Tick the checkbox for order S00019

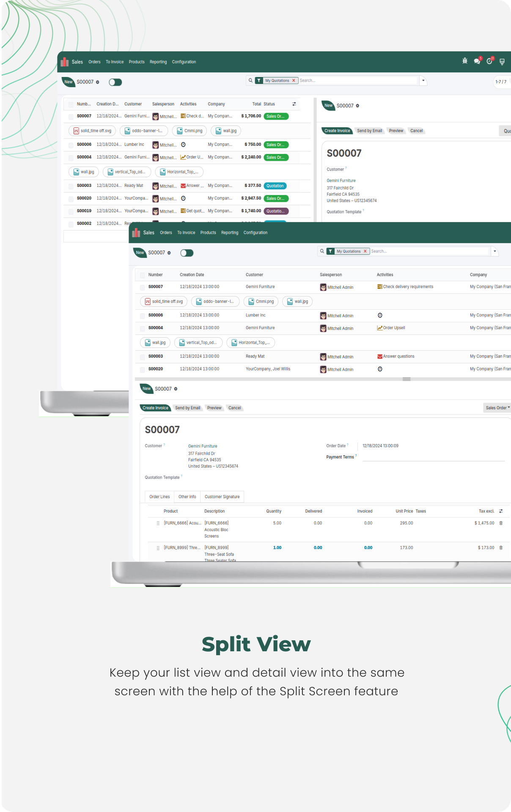71,211
